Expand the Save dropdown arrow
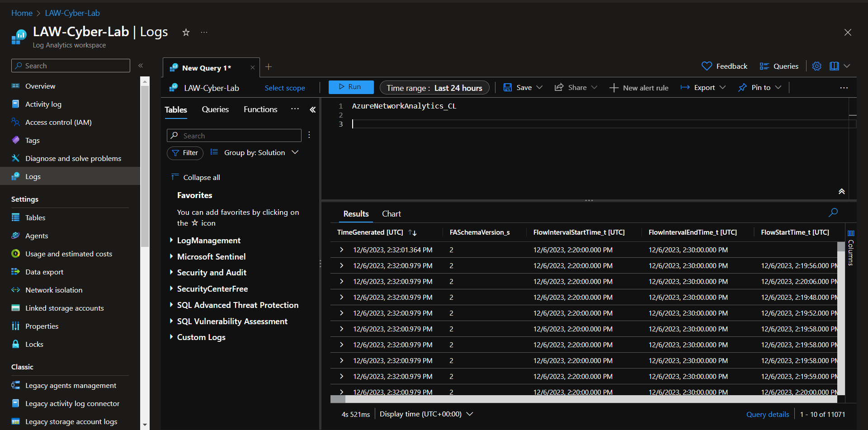 [x=539, y=88]
